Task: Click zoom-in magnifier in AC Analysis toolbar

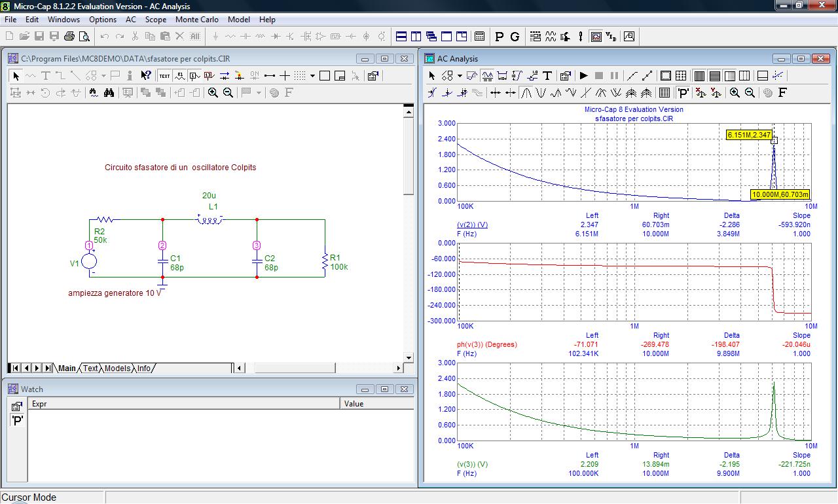Action: [x=735, y=93]
